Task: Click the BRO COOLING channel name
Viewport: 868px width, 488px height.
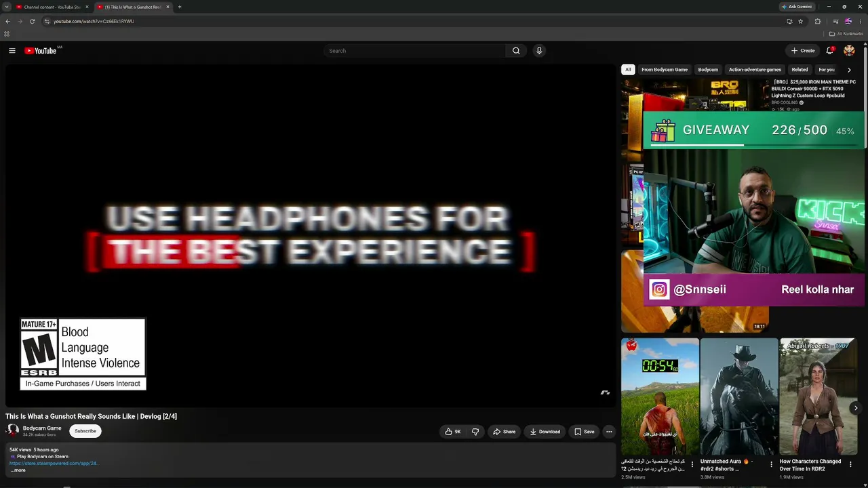Action: pos(785,103)
